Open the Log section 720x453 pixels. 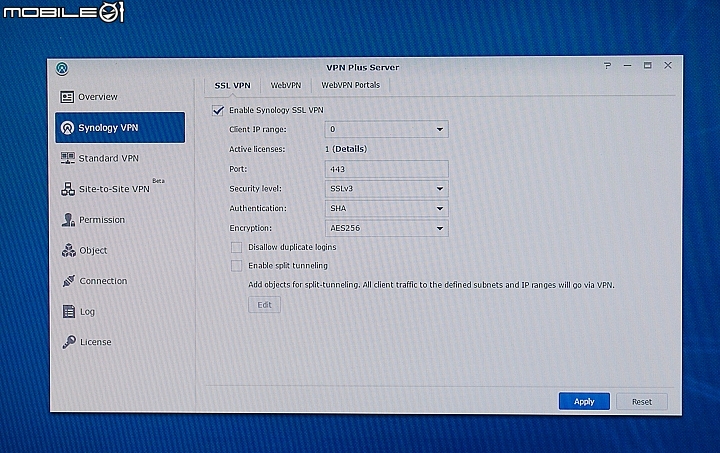[x=87, y=312]
